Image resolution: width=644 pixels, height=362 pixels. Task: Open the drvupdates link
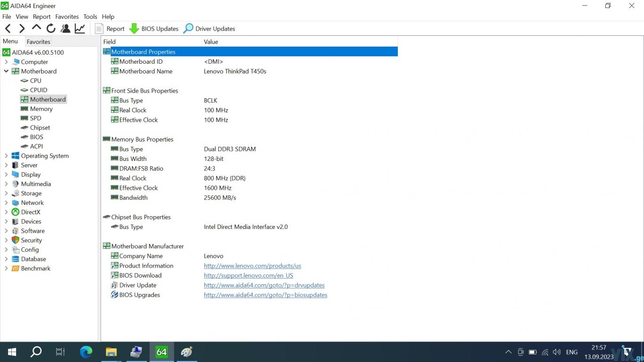pyautogui.click(x=264, y=285)
